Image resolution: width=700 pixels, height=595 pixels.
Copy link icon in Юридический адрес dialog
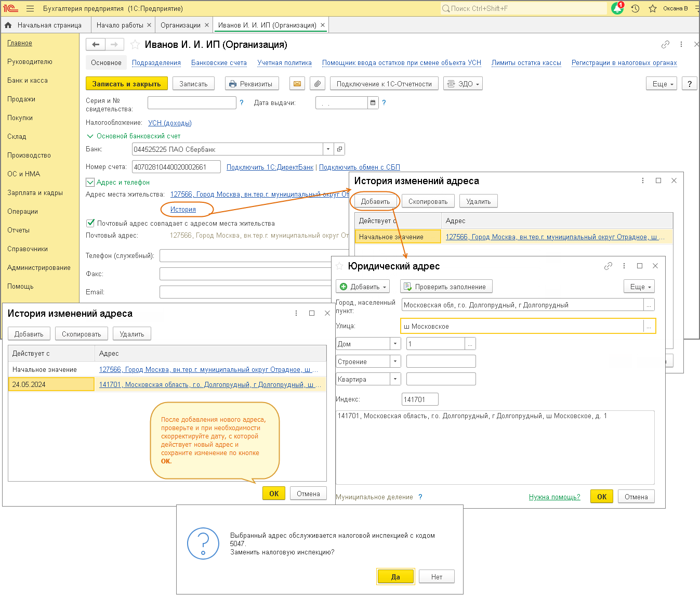click(x=608, y=266)
